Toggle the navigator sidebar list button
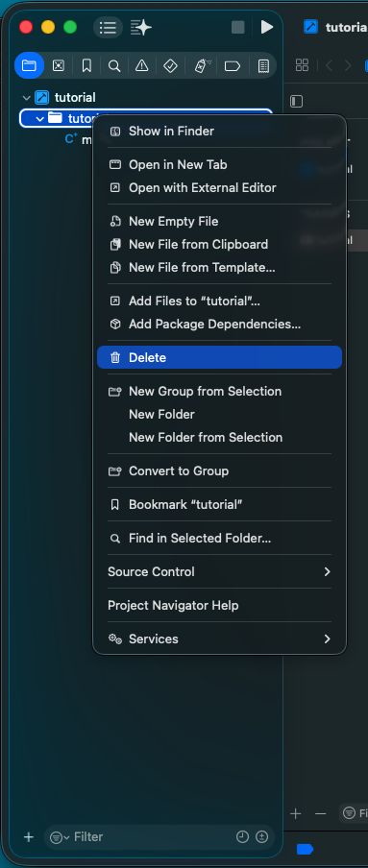Screen dimensions: 368x868 click(108, 27)
